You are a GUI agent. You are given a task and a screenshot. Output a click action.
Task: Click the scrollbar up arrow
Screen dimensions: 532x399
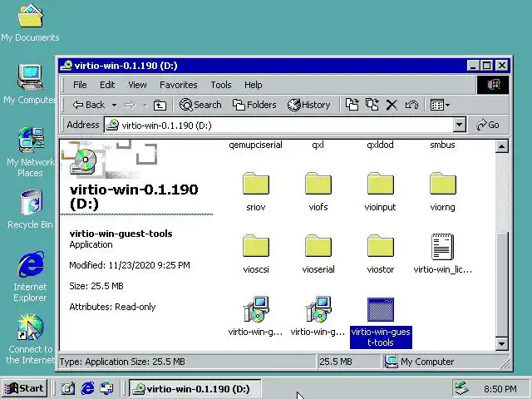pos(501,146)
